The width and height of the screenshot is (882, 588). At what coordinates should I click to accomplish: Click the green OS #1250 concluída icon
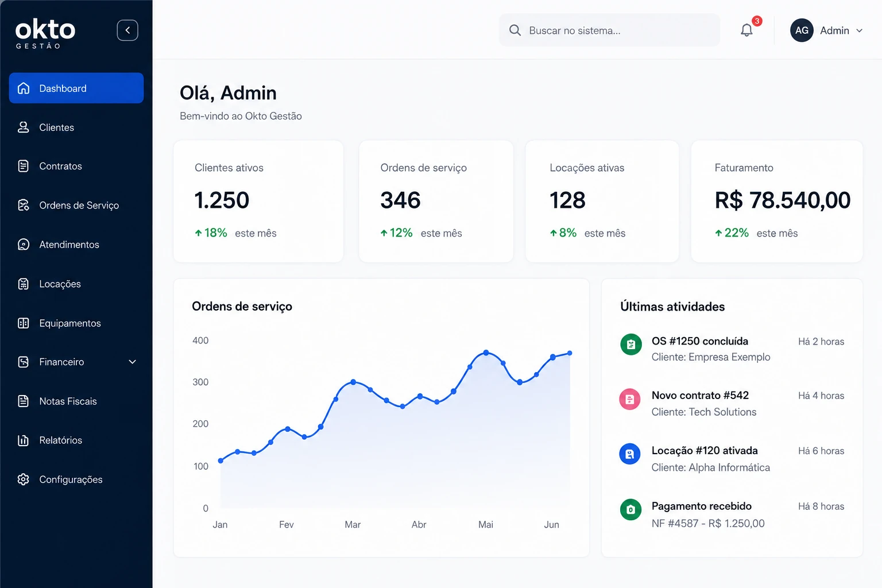coord(630,345)
